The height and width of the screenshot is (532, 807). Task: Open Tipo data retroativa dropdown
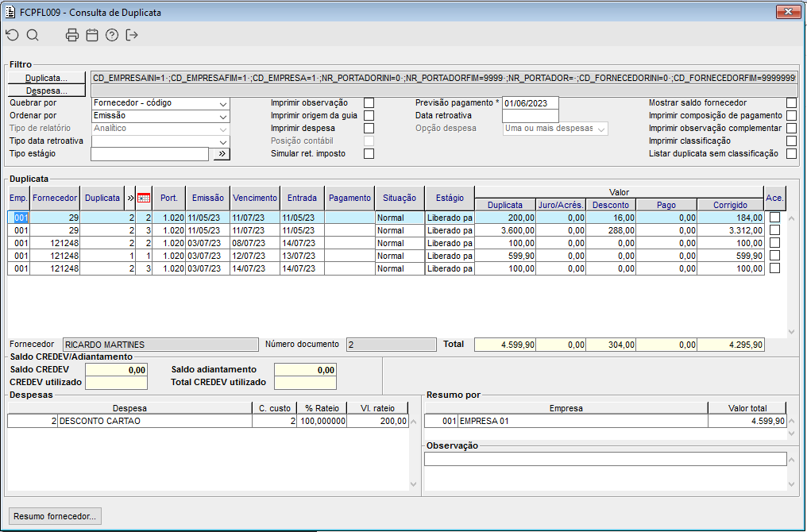(222, 141)
